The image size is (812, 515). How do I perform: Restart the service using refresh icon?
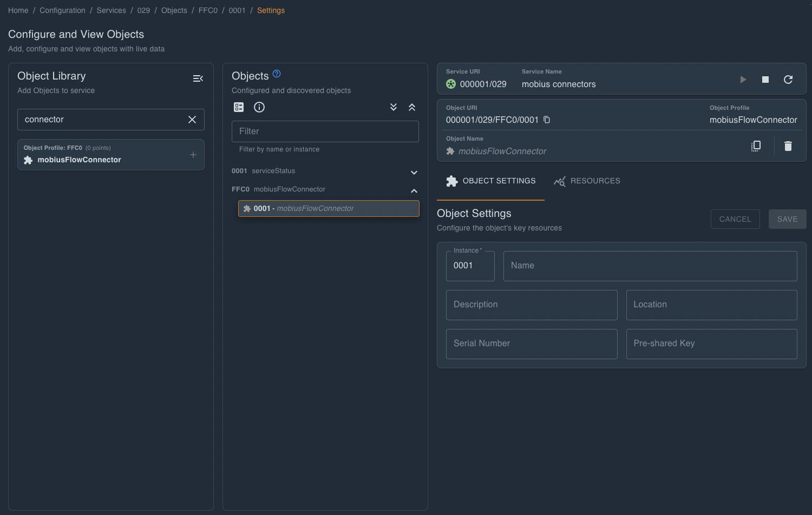click(788, 80)
